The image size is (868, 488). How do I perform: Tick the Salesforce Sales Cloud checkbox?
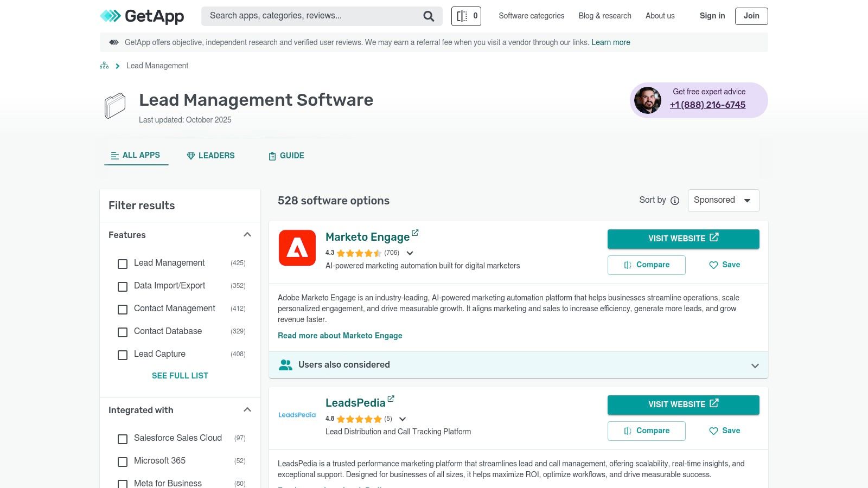pos(123,439)
